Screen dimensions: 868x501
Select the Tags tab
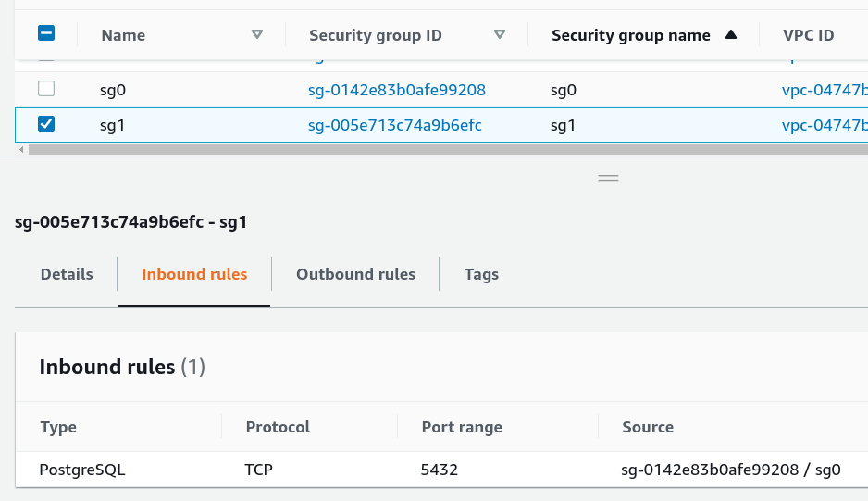click(x=481, y=274)
